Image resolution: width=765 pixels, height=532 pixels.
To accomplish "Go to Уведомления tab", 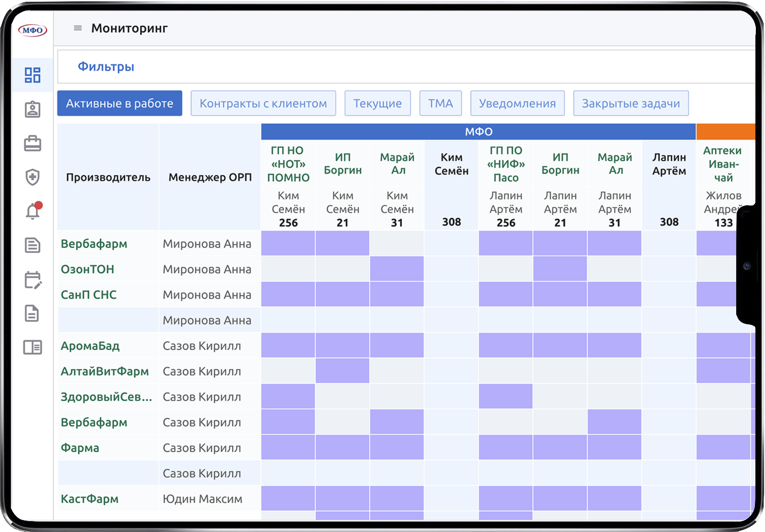I will pos(517,103).
